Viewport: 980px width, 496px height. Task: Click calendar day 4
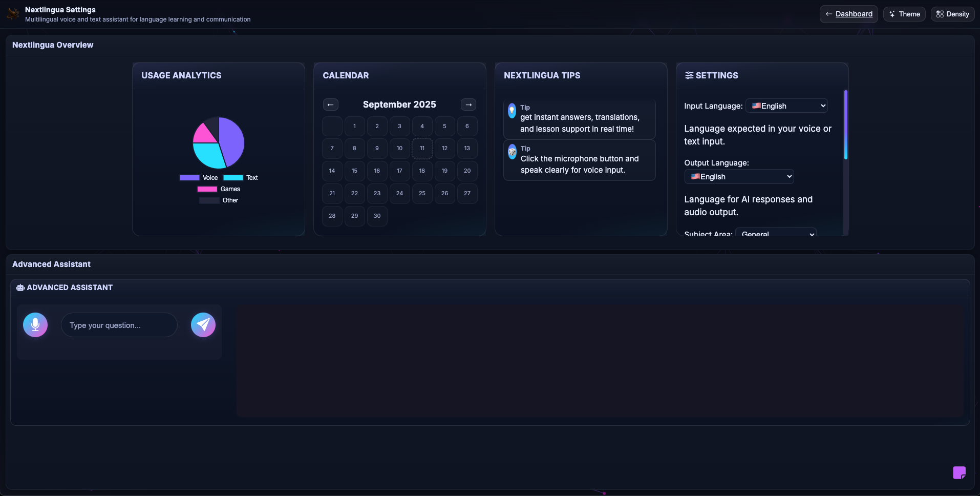[422, 126]
